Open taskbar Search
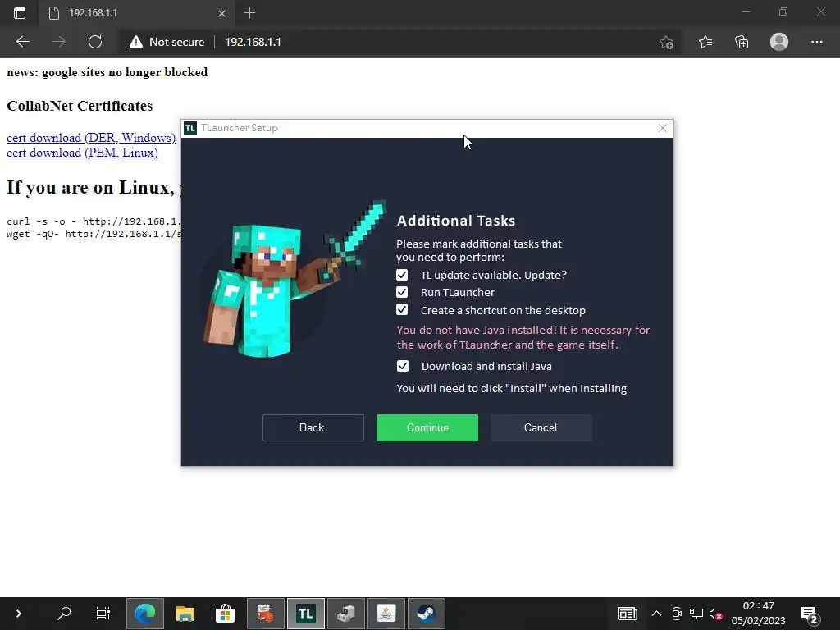Viewport: 840px width, 630px height. (64, 614)
